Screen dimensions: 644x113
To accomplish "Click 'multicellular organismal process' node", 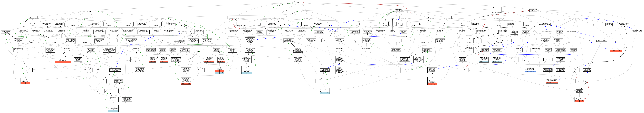I will 232,18.
